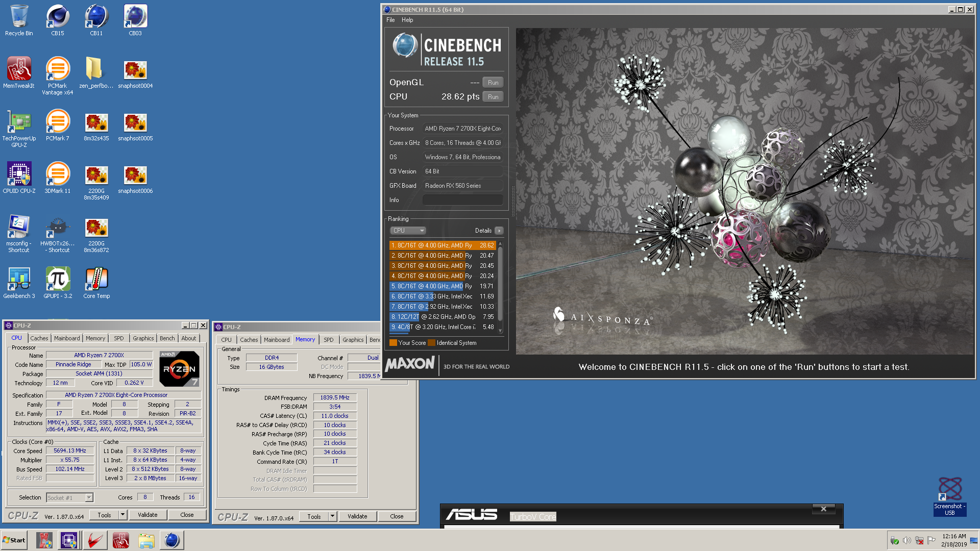Screen dimensions: 980x551
Task: Open Graphics tab in left CPU-Z
Action: click(x=143, y=338)
